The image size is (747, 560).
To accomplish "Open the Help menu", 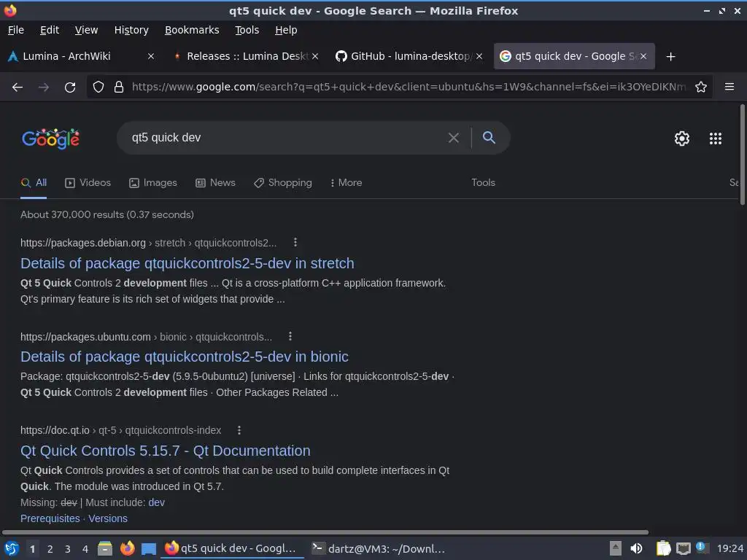I will [286, 30].
